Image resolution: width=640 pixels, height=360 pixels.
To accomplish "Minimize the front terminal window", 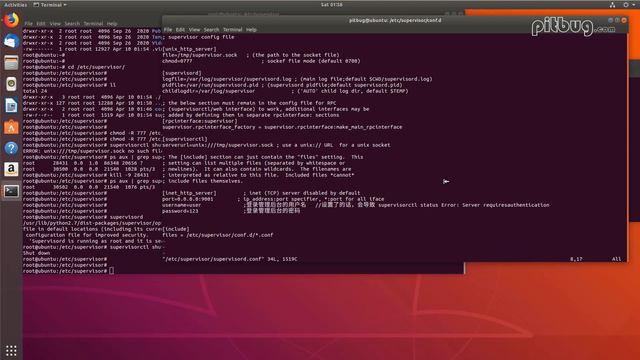I will [611, 20].
